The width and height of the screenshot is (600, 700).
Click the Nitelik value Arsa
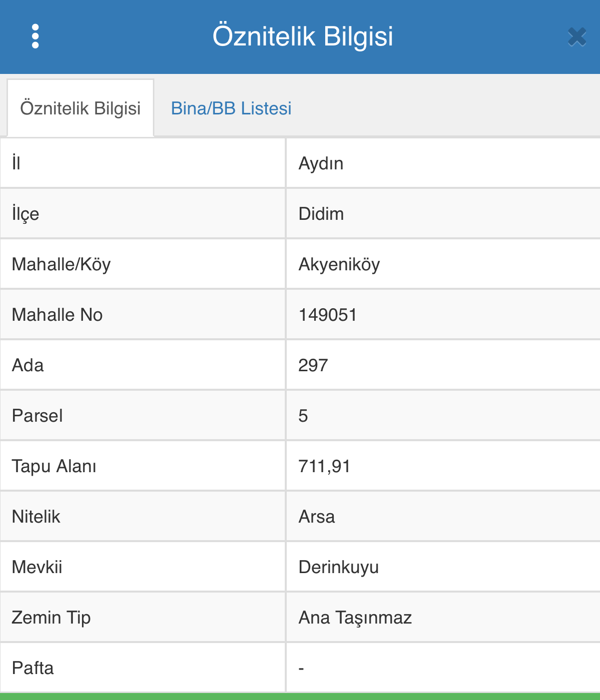coord(316,517)
